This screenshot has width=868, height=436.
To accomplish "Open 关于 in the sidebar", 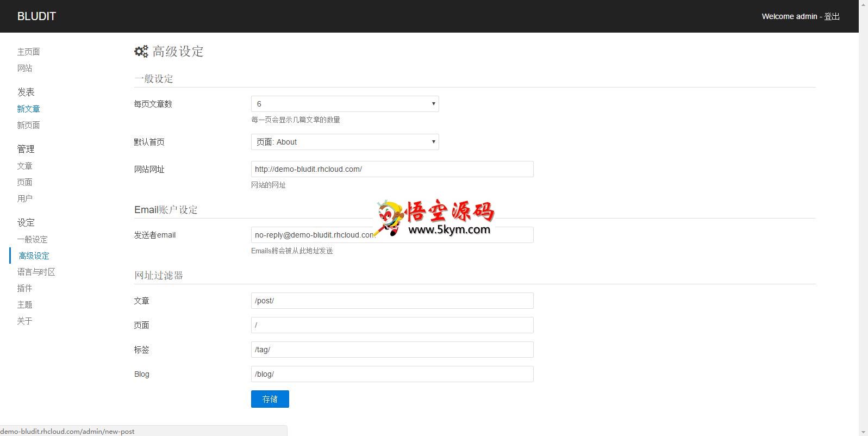I will tap(24, 321).
